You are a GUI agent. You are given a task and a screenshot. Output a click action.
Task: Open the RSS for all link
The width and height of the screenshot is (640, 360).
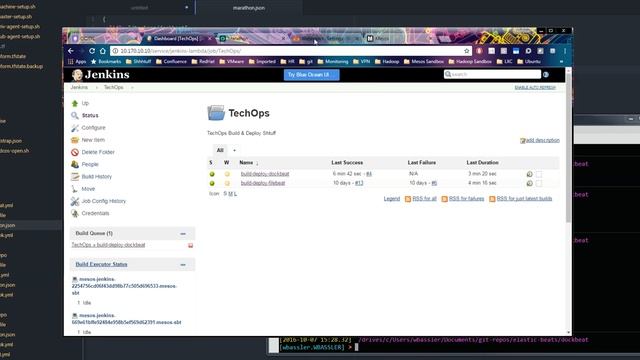pyautogui.click(x=424, y=199)
